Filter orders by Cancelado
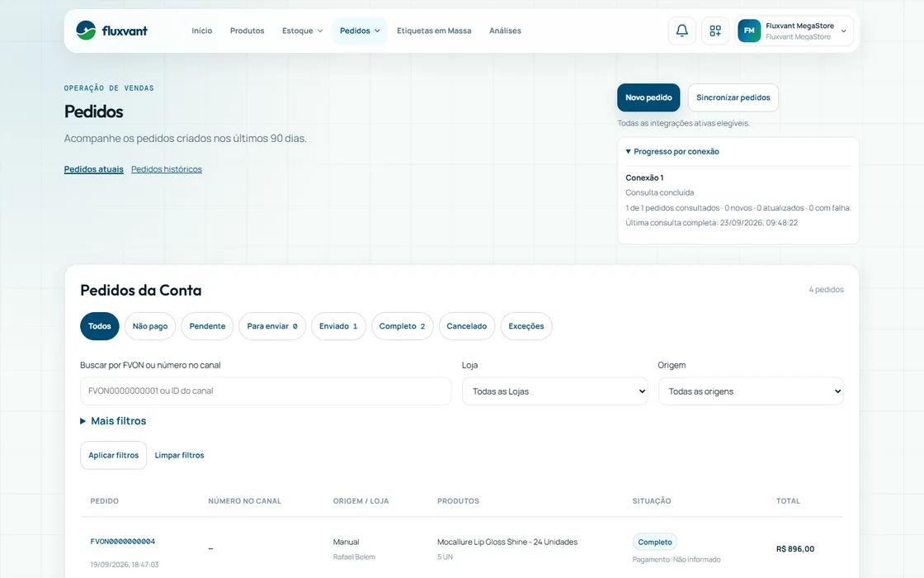Viewport: 924px width, 578px height. pos(467,326)
